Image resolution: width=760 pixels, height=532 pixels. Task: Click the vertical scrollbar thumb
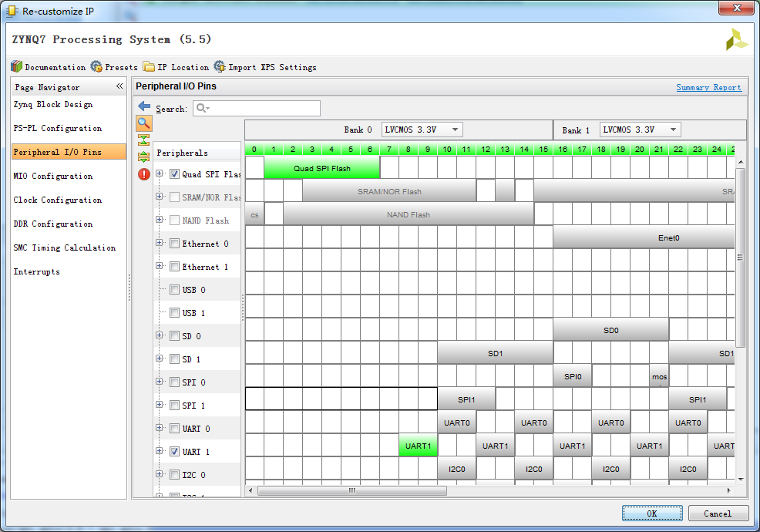pyautogui.click(x=740, y=258)
